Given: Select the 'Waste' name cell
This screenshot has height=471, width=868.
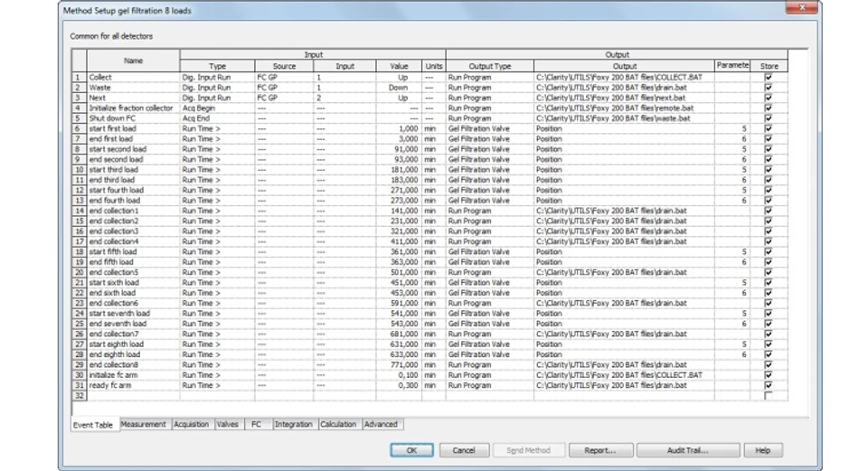Looking at the screenshot, I should click(134, 88).
